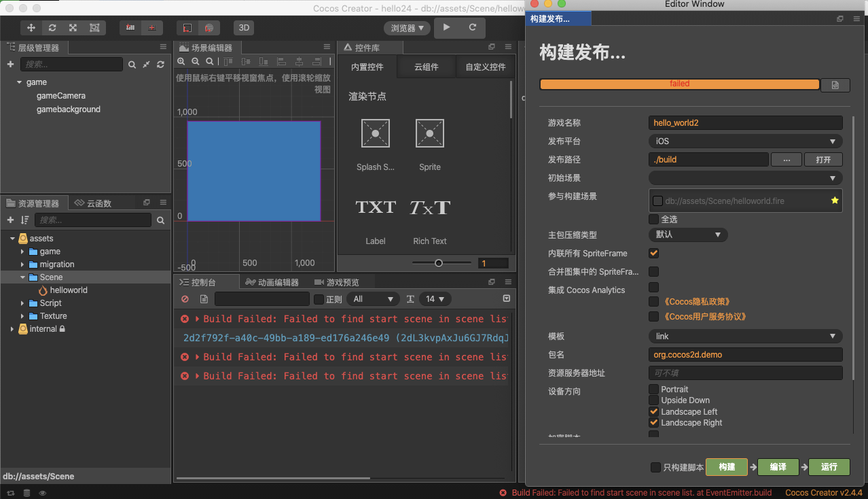Expand the internal assets database
Screen dimensions: 868x499
coord(12,329)
